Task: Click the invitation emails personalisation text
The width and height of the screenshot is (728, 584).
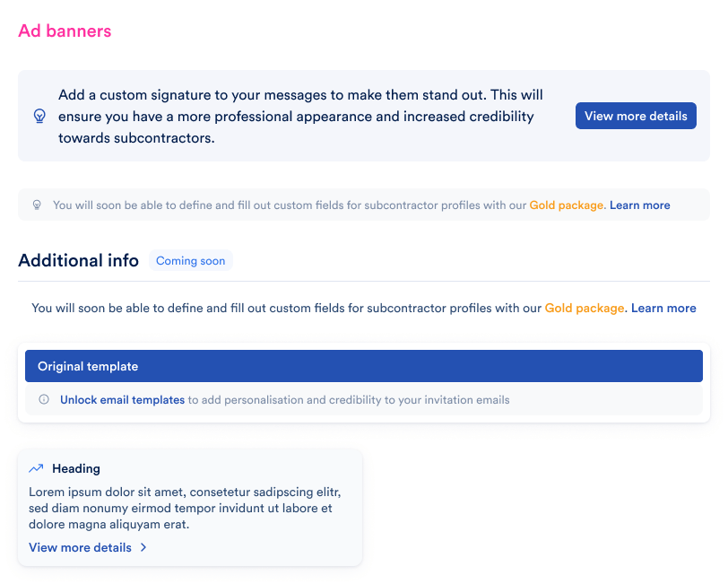Action: (349, 400)
